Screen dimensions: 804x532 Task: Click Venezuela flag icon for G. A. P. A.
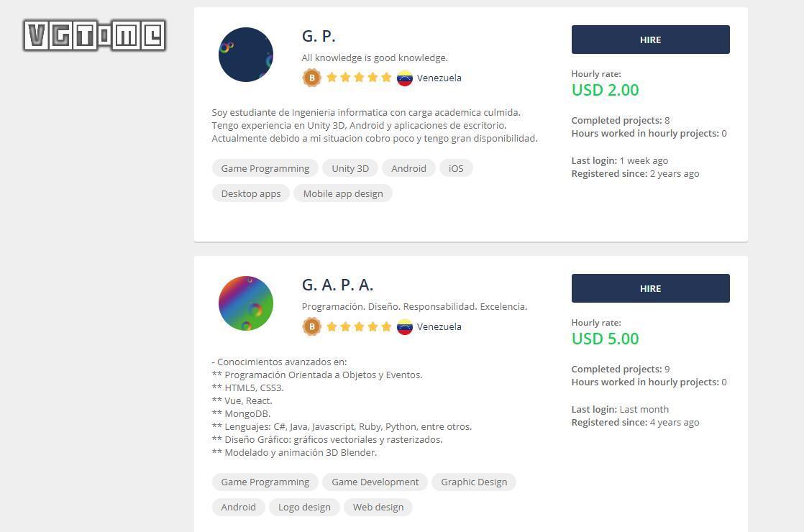pos(405,326)
